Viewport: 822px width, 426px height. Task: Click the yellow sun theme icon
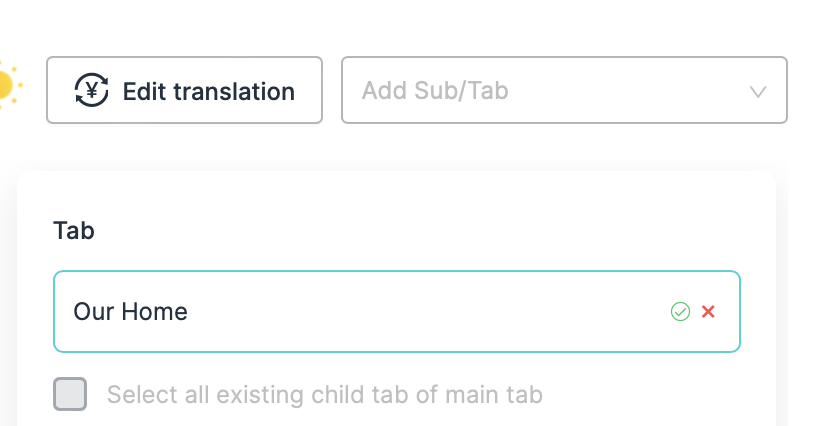point(6,86)
